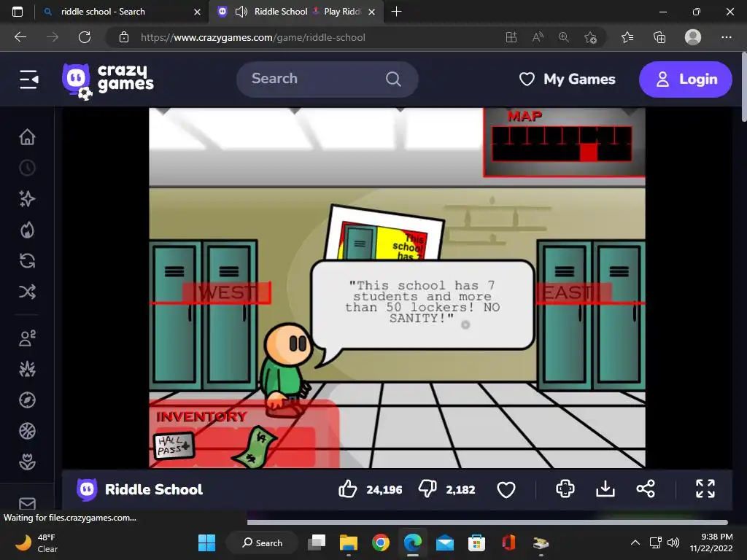This screenshot has width=747, height=560.
Task: Open Microsoft Store from taskbar
Action: [476, 542]
